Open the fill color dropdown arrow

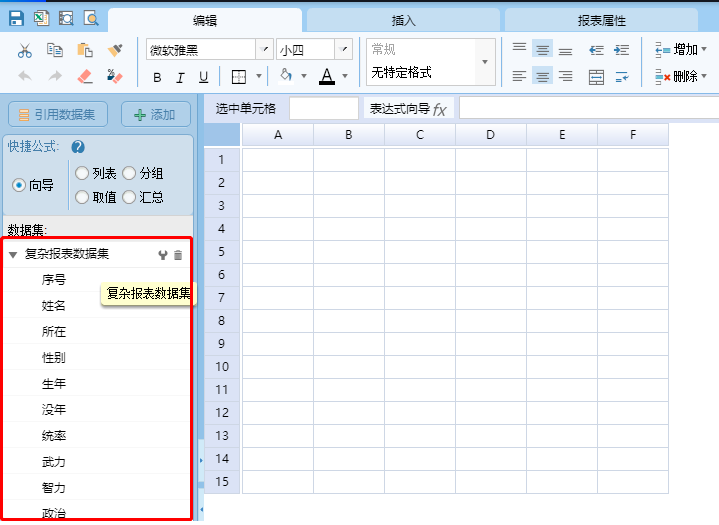(x=304, y=76)
